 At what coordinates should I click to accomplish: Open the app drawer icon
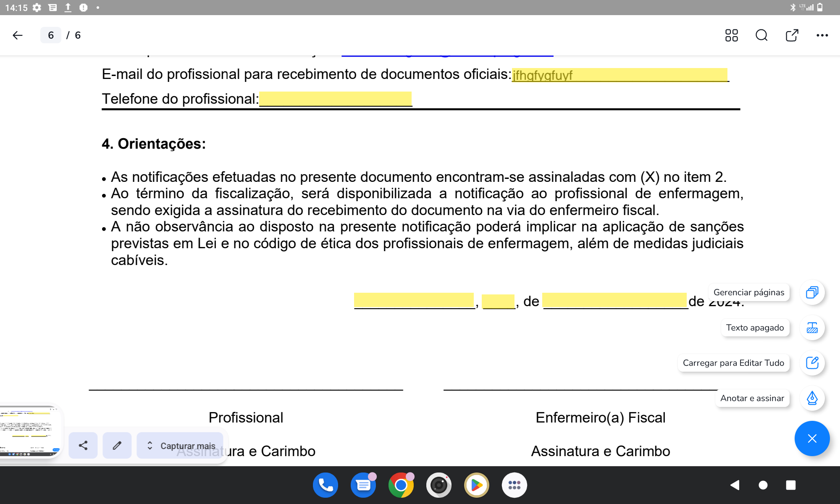[x=514, y=485]
